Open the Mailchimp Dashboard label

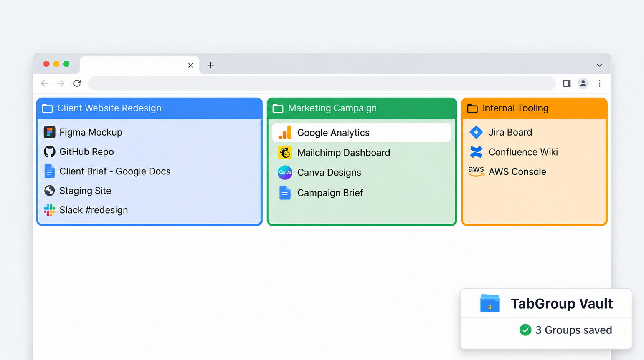[x=344, y=153]
